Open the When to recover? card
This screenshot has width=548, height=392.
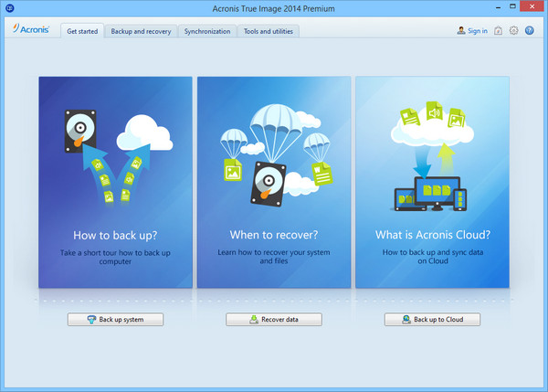click(x=274, y=182)
